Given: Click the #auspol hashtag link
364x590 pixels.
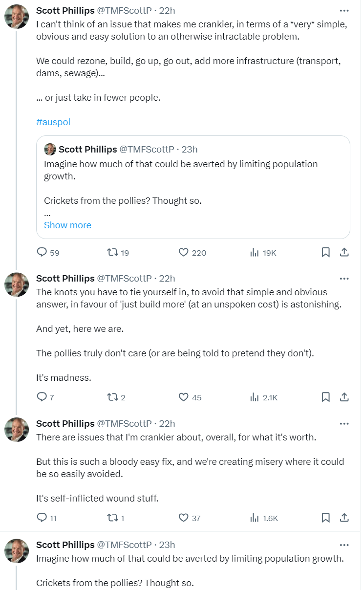Looking at the screenshot, I should coord(53,122).
